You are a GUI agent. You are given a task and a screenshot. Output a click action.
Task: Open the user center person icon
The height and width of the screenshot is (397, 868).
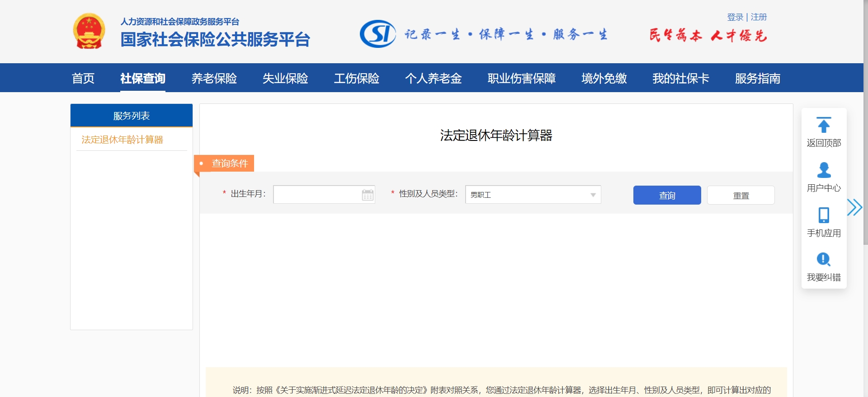824,170
